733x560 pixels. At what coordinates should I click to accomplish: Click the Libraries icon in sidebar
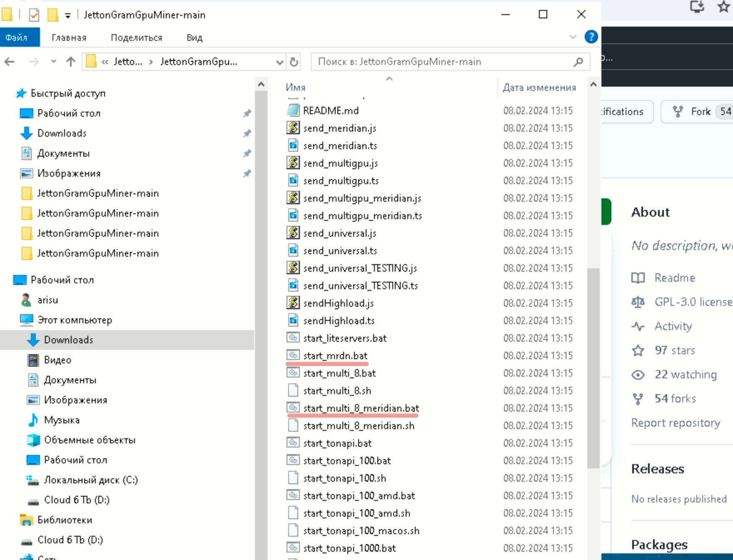point(26,520)
